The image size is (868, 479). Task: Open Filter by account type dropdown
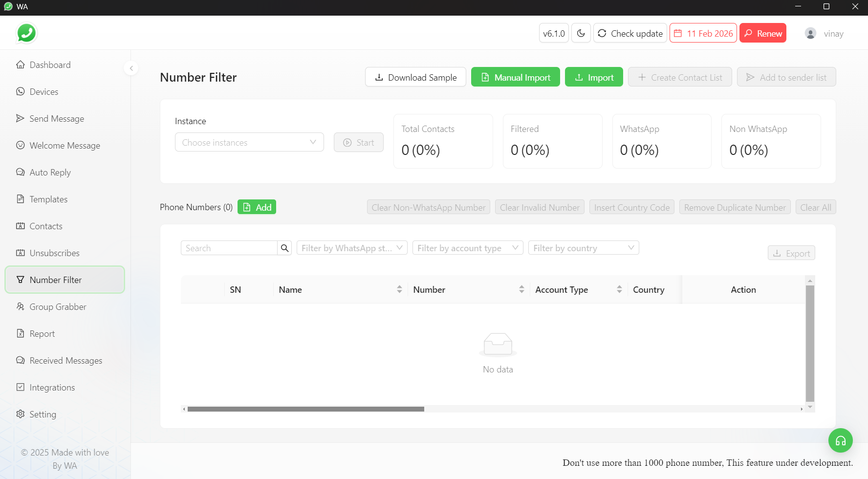coord(467,248)
